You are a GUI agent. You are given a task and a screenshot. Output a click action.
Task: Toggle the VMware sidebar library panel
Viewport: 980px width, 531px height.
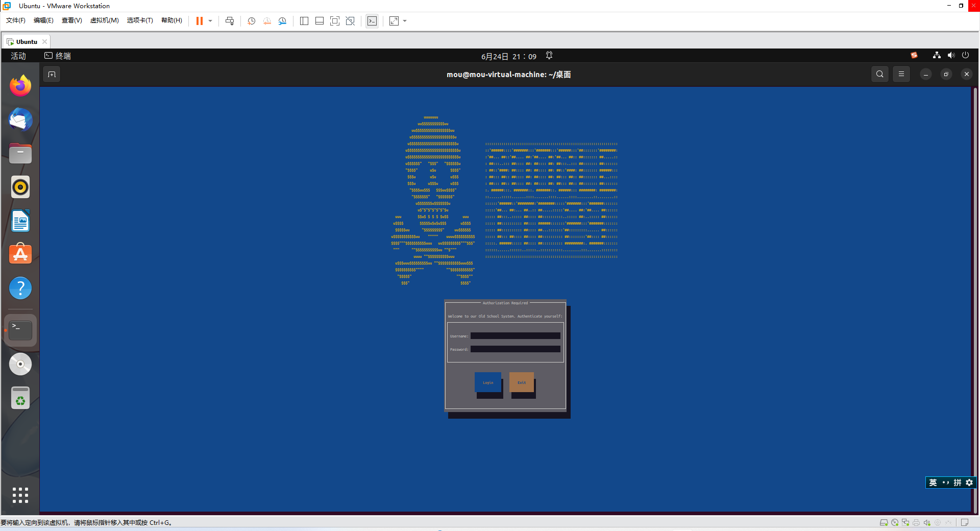click(304, 21)
